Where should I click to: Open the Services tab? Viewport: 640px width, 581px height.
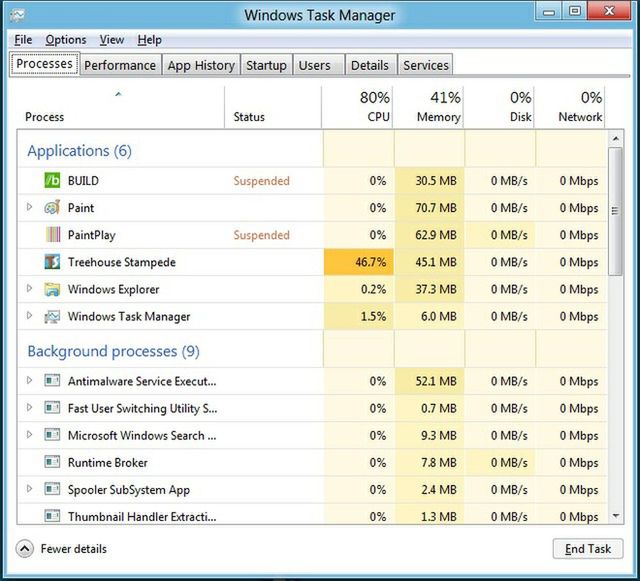(x=426, y=65)
